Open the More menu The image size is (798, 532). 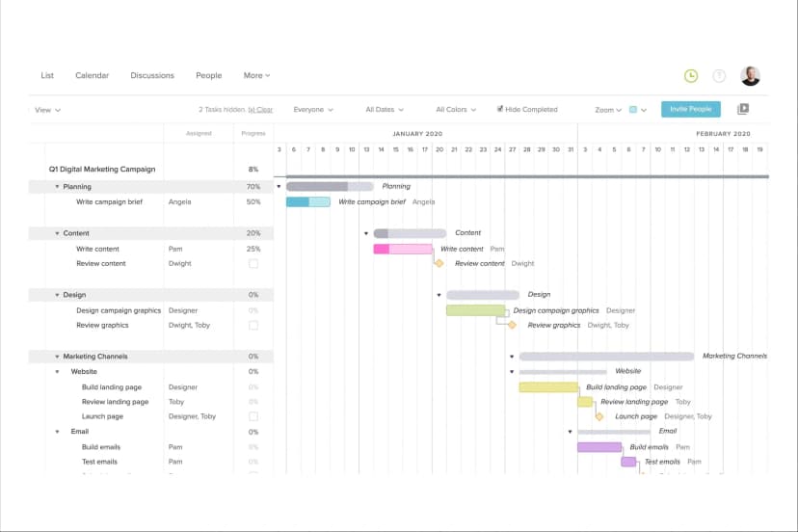point(256,75)
